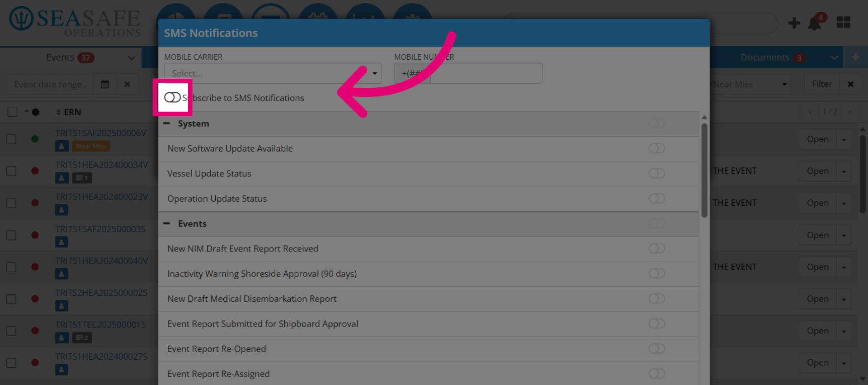Open the calendar date picker icon
Viewport: 868px width, 385px height.
[x=105, y=84]
